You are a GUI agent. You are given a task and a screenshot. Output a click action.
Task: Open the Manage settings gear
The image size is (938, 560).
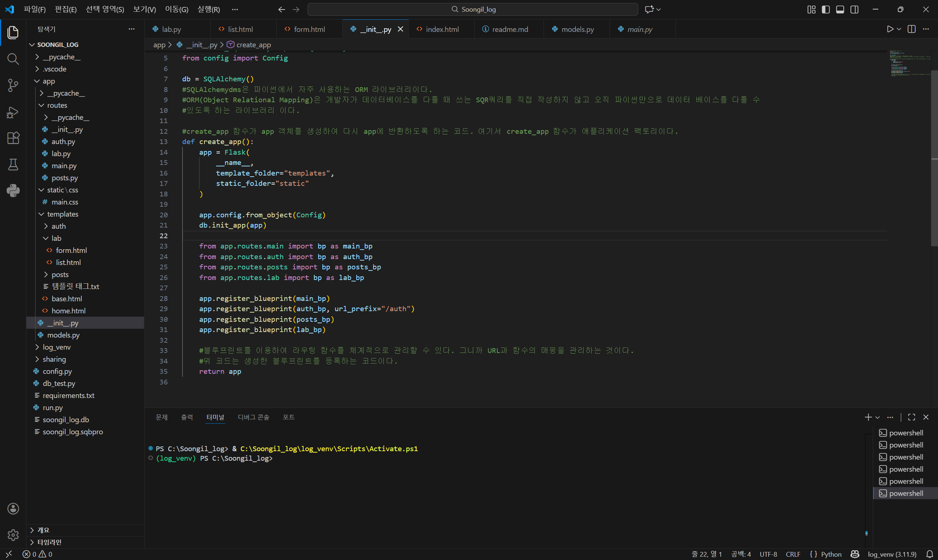tap(13, 535)
